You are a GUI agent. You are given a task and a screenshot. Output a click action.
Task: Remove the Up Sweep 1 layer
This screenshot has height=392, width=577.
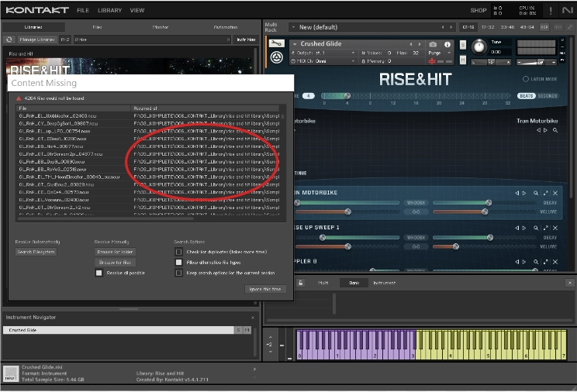pyautogui.click(x=555, y=228)
